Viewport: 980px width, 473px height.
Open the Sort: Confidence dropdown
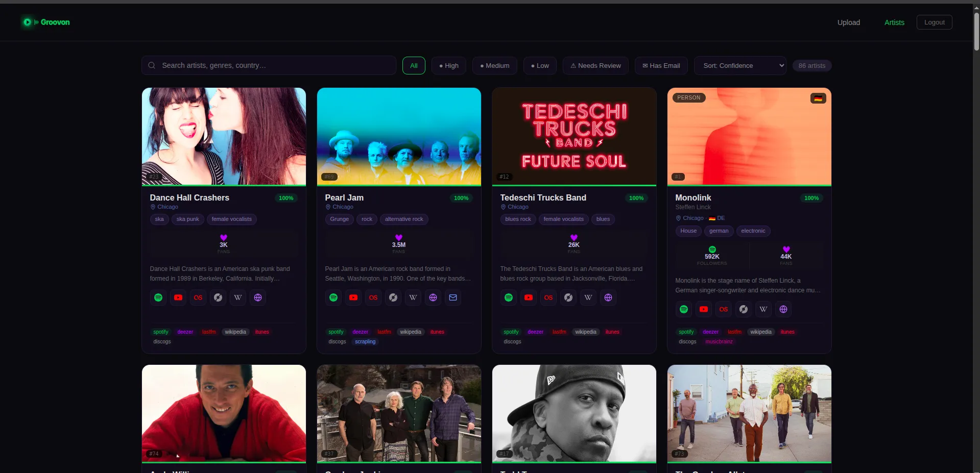(740, 65)
